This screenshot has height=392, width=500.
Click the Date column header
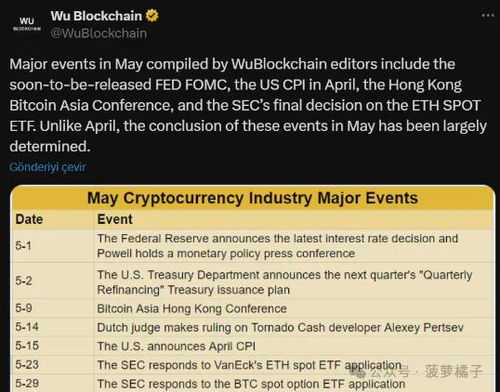click(29, 219)
